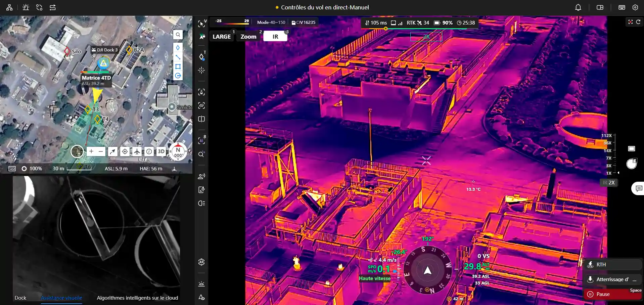Select the circle annotation tool on map
Screen dimensions: 644x305
click(178, 76)
